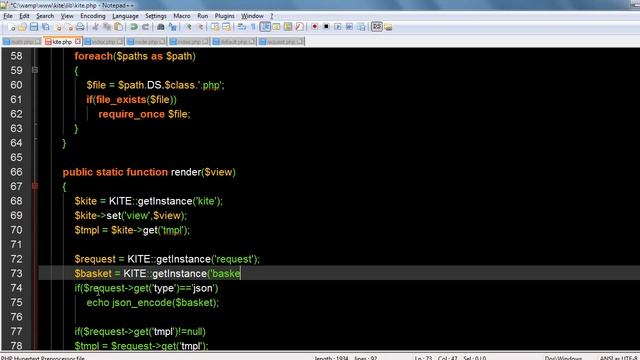Viewport: 640px width, 360px height.
Task: Copy selection using the toolbar Copy icon
Action: 107,27
